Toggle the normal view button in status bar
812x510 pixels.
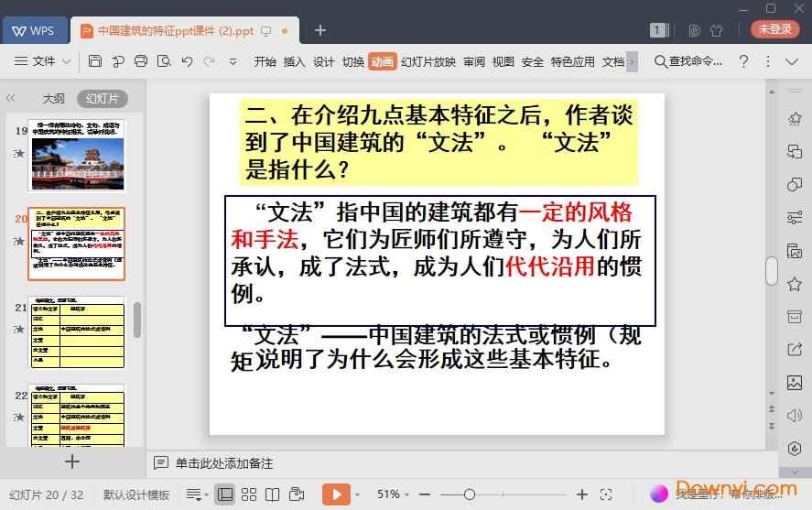coord(225,494)
